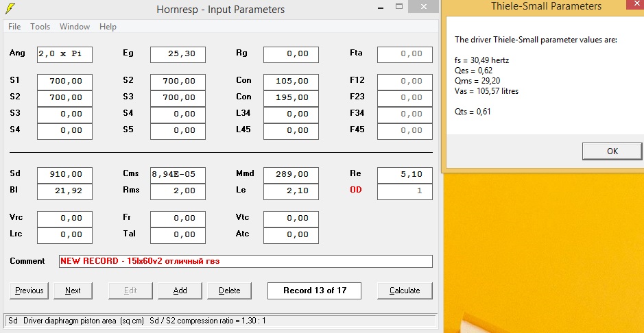Click the Qts = 0,61 line
This screenshot has width=644, height=333.
pyautogui.click(x=473, y=112)
